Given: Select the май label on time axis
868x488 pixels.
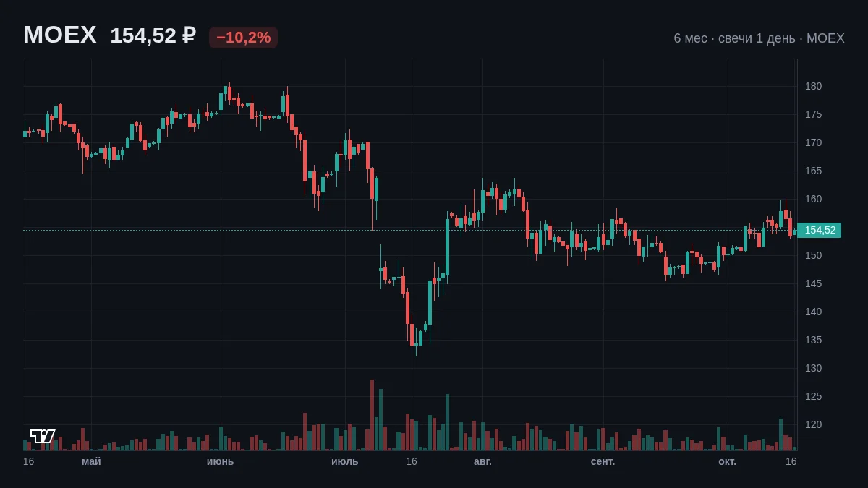Looking at the screenshot, I should (91, 461).
